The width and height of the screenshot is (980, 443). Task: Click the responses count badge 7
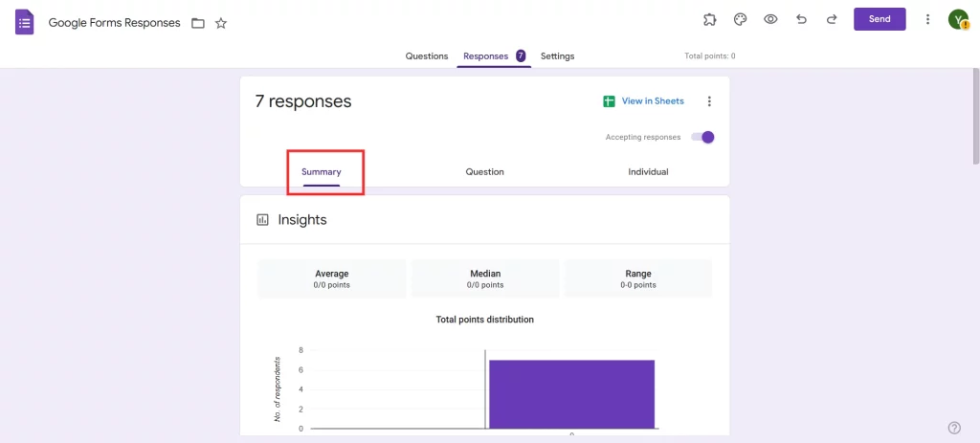click(521, 55)
